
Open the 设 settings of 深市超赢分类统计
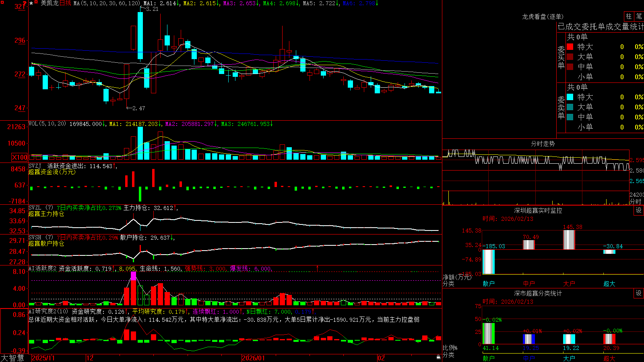pyautogui.click(x=639, y=293)
